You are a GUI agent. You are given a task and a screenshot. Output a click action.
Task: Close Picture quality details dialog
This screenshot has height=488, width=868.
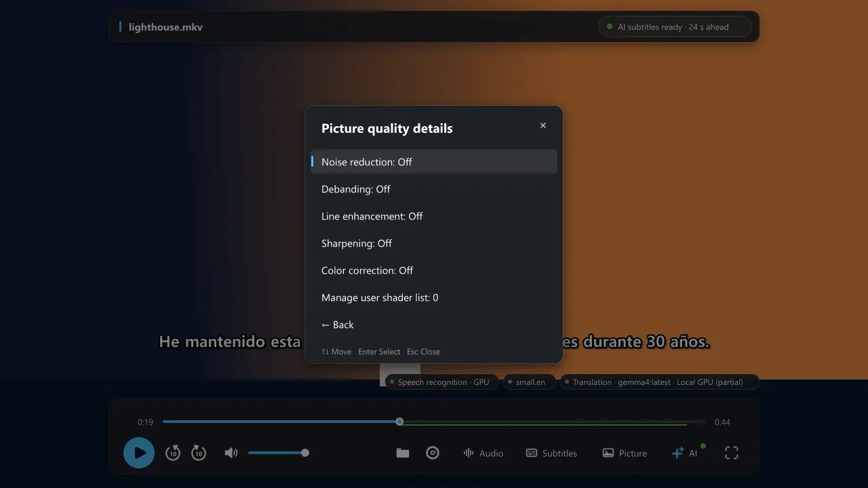543,125
